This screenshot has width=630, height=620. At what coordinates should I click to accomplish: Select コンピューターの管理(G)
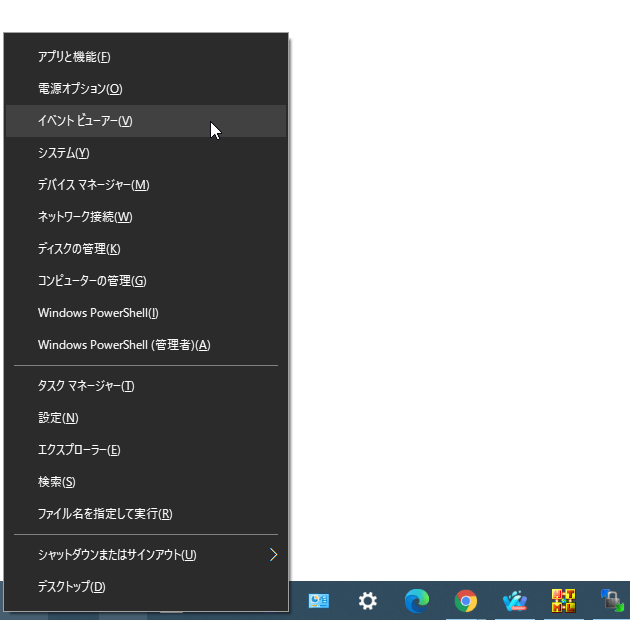click(146, 281)
